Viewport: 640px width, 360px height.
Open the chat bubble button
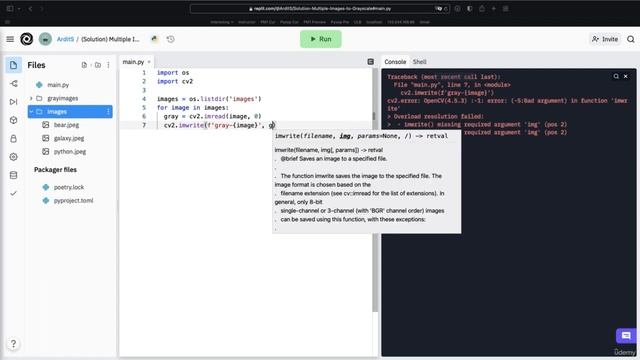pyautogui.click(x=626, y=336)
